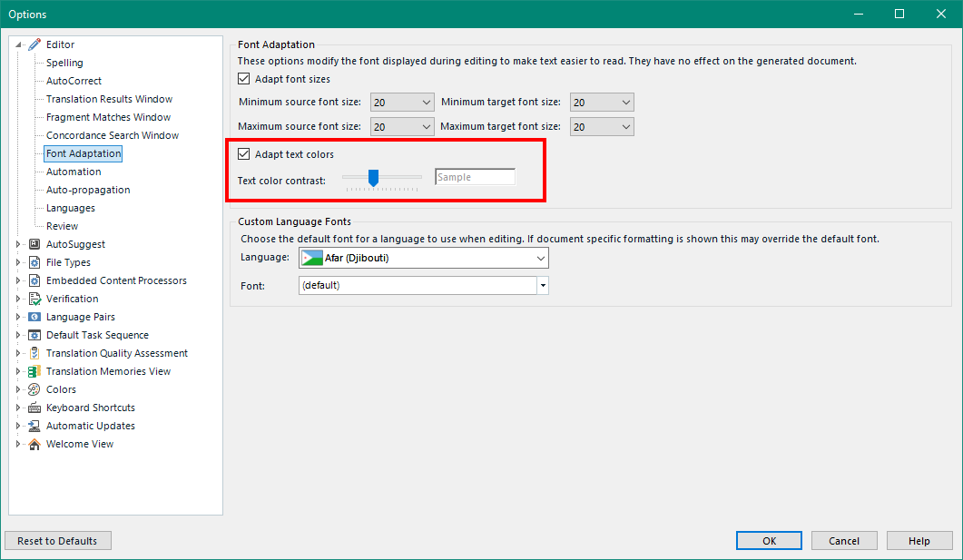The image size is (963, 560).
Task: Open Minimum target font size dropdown
Action: pyautogui.click(x=602, y=103)
